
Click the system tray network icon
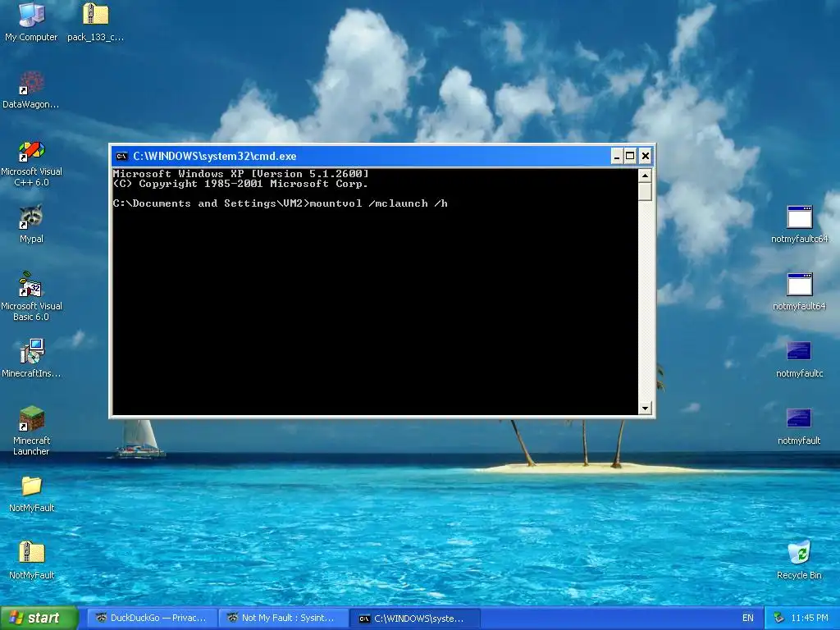click(779, 619)
